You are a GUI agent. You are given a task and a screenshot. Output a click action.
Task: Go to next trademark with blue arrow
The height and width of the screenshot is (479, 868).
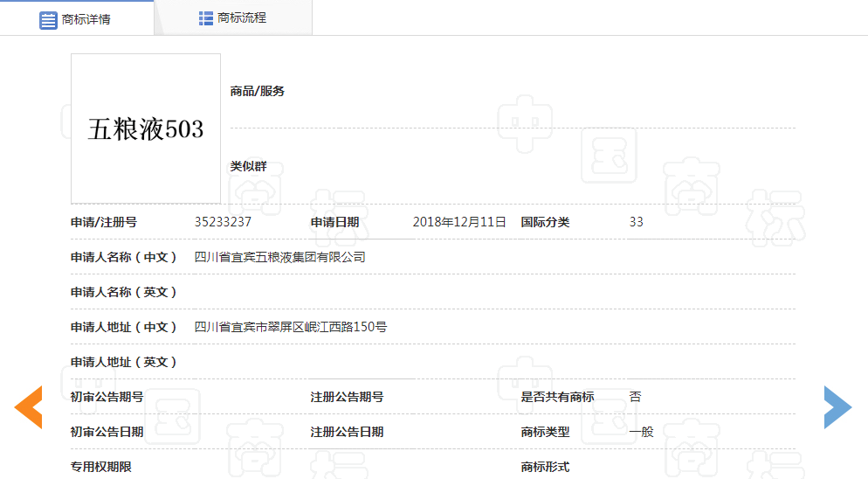(x=837, y=407)
